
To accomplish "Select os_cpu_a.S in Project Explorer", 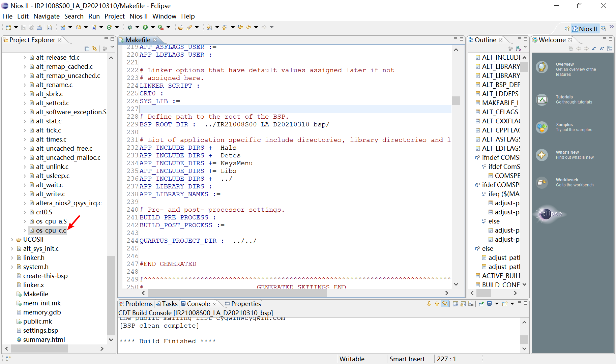I will pyautogui.click(x=51, y=221).
